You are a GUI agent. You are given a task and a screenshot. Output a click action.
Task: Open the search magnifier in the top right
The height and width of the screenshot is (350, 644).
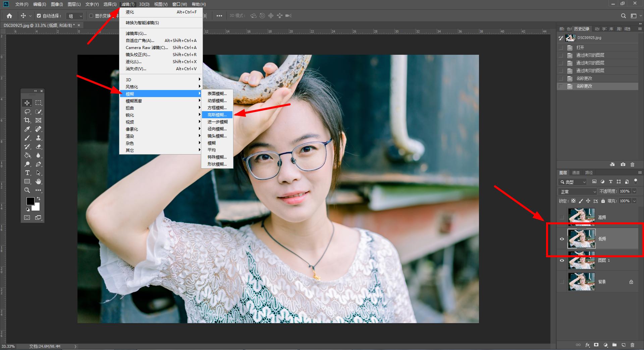[x=623, y=16]
